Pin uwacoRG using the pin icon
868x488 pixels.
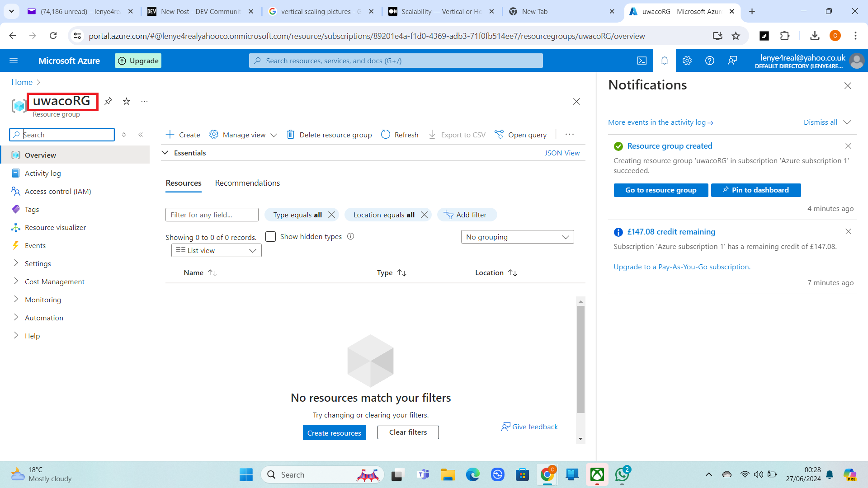[108, 101]
